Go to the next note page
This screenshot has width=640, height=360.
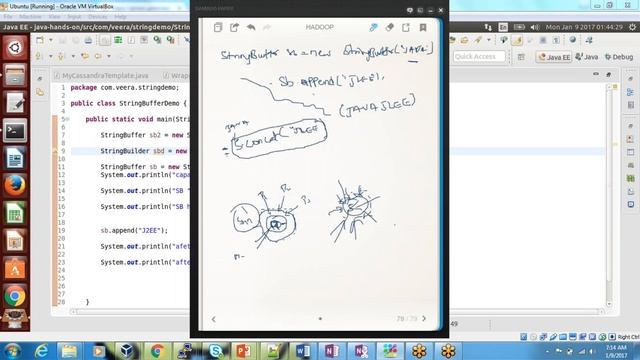[x=424, y=318]
